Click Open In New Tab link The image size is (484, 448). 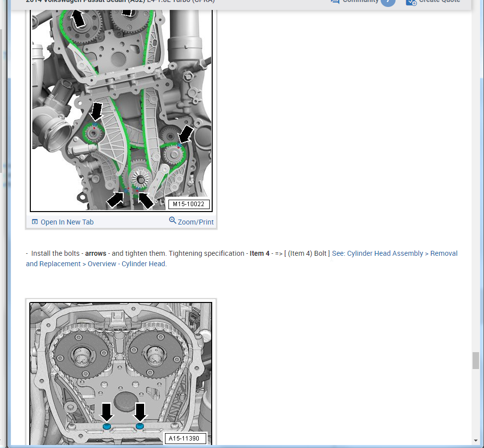click(67, 222)
